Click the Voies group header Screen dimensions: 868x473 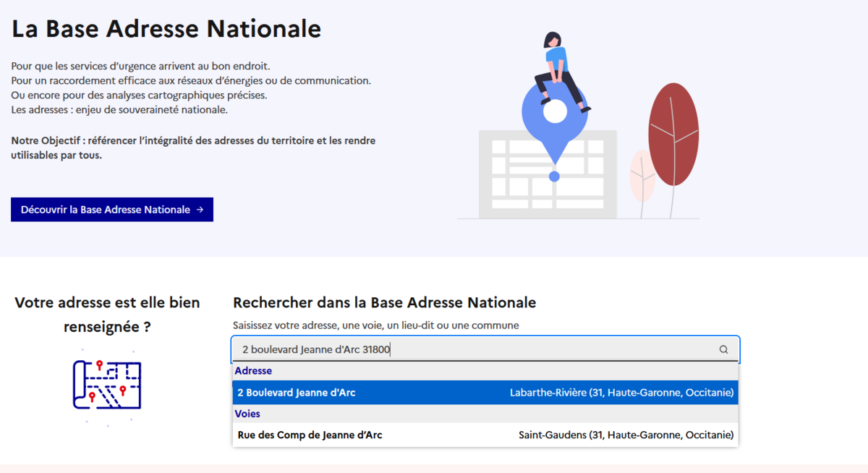point(247,414)
